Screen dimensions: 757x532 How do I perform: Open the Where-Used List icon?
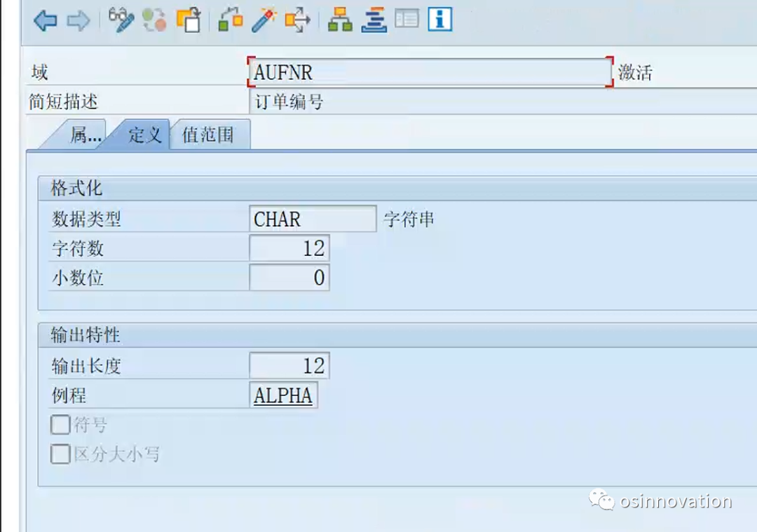(x=297, y=20)
